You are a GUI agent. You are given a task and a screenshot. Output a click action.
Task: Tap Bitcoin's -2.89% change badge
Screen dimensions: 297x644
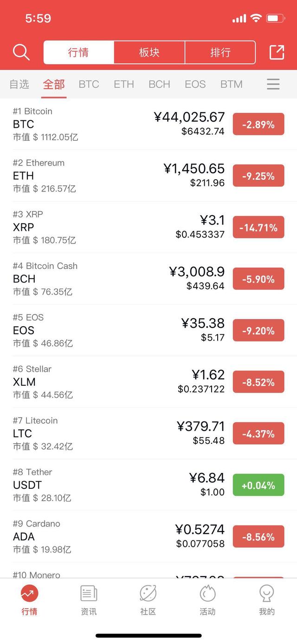(258, 124)
